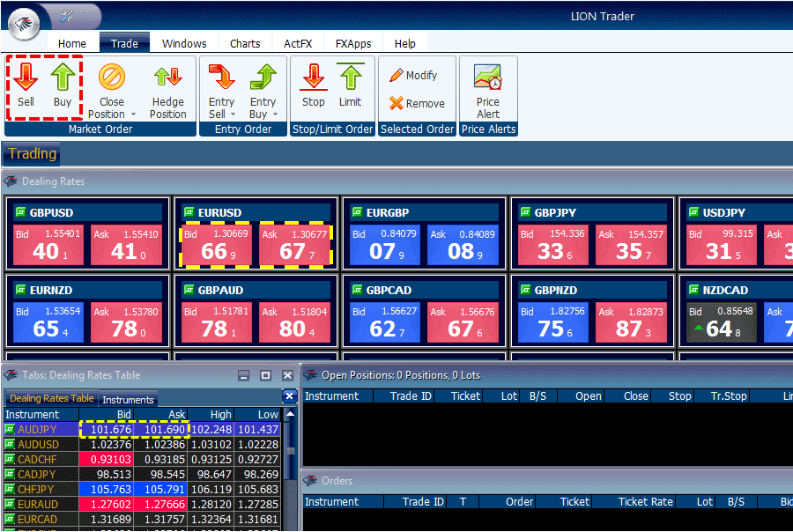Set a Limit order

tap(350, 85)
